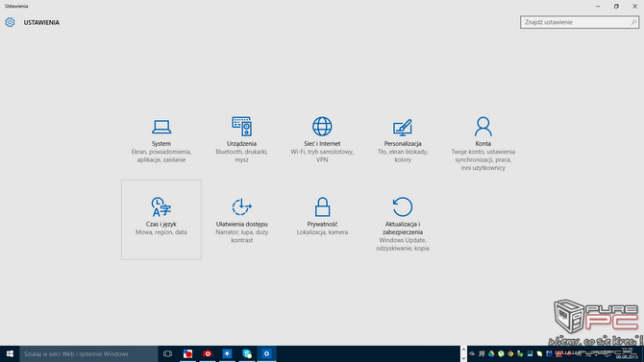This screenshot has width=644, height=362.
Task: Click Google Drive icon in system tray
Action: click(x=491, y=353)
